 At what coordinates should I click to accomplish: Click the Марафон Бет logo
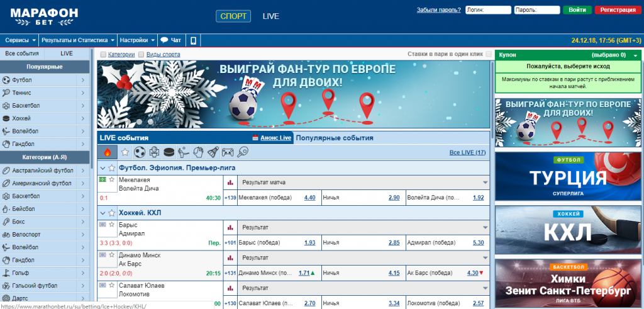44,17
